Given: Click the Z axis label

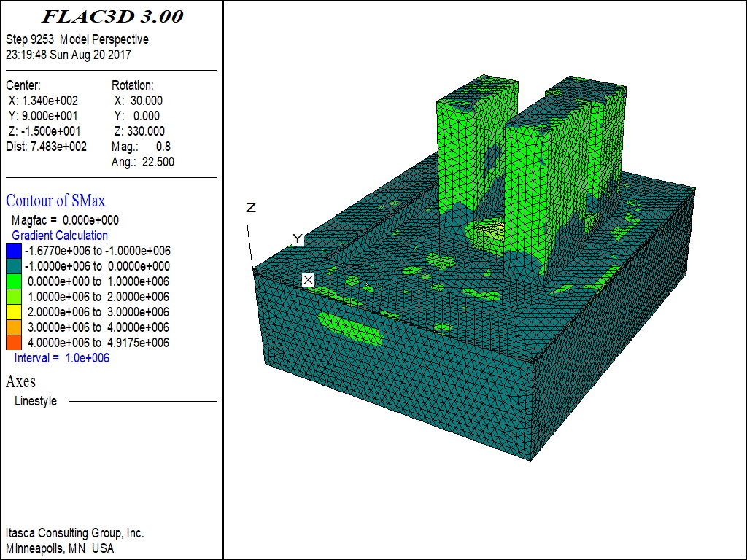Looking at the screenshot, I should (x=251, y=209).
